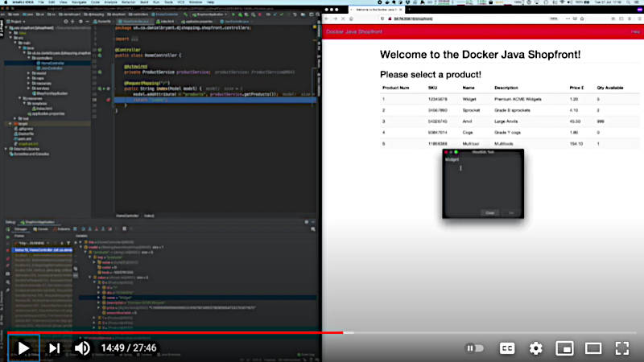Open the VCS menu
The height and width of the screenshot is (362, 644).
coord(180,2)
